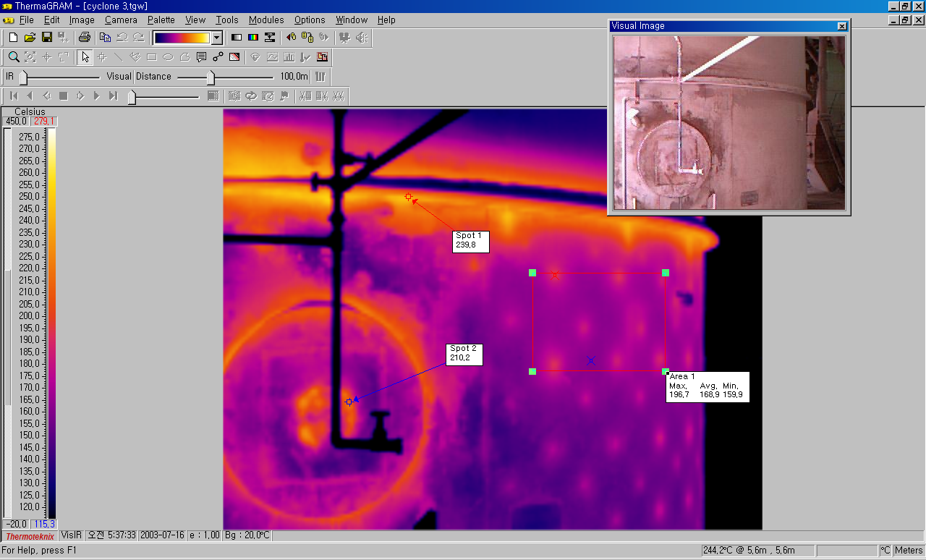
Task: Select the connected-points polyline tool
Action: [218, 57]
